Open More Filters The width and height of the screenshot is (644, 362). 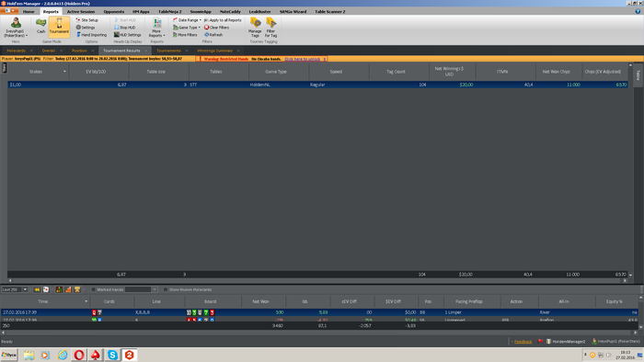tap(185, 35)
